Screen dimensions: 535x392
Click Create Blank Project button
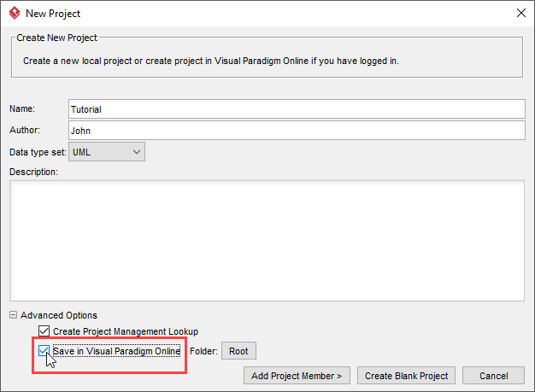[x=406, y=376]
